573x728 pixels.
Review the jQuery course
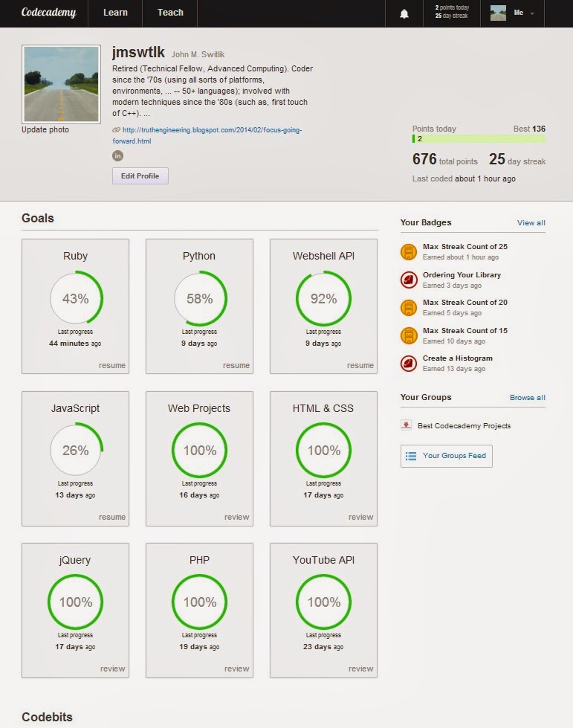tap(113, 669)
